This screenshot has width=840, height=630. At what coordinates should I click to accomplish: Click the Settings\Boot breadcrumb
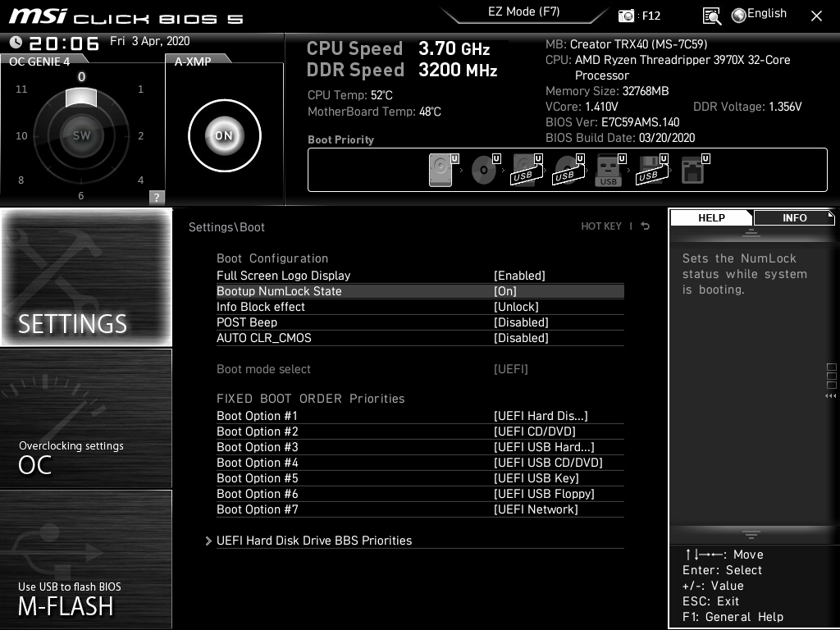click(226, 226)
